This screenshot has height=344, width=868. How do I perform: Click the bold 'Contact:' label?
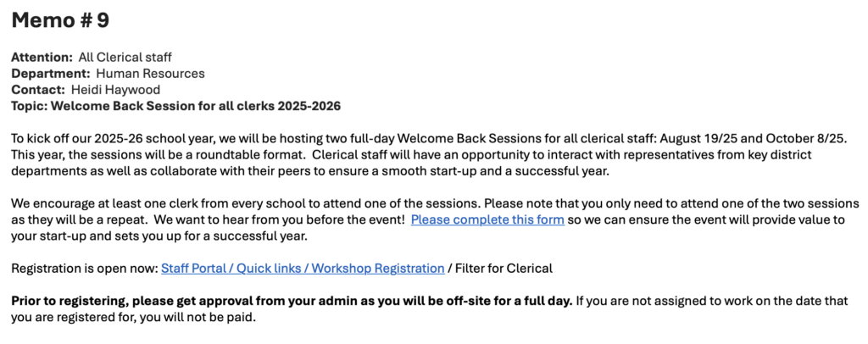38,90
